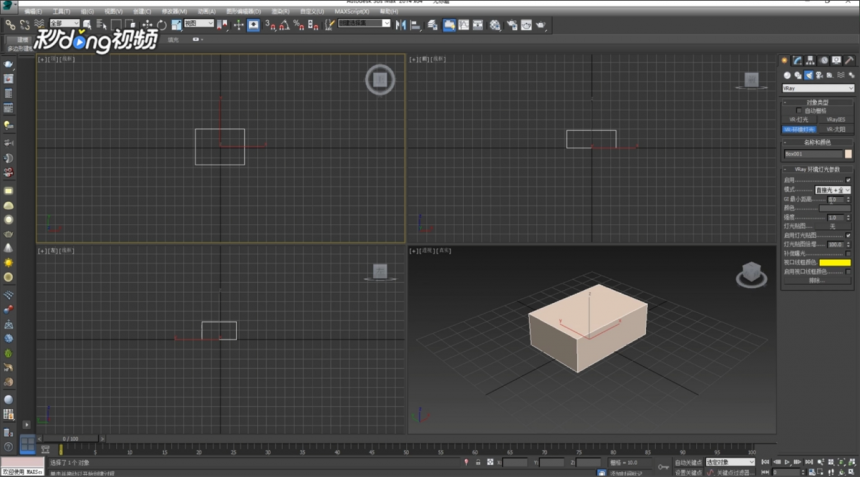Collapse the Object Type rollout

pos(817,103)
